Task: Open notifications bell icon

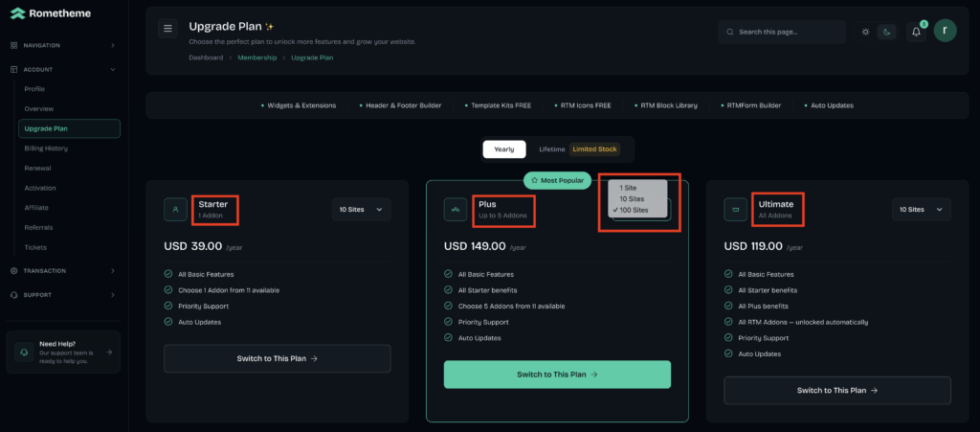Action: (x=916, y=32)
